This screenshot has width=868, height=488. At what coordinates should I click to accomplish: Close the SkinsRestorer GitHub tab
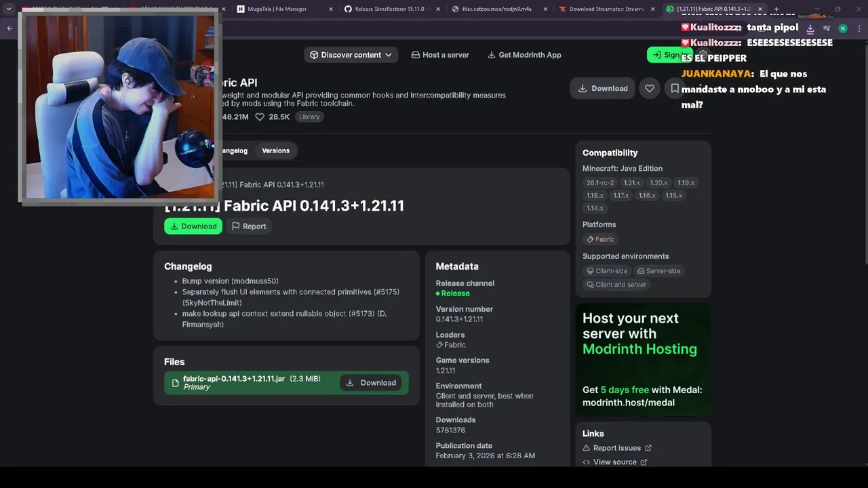438,9
